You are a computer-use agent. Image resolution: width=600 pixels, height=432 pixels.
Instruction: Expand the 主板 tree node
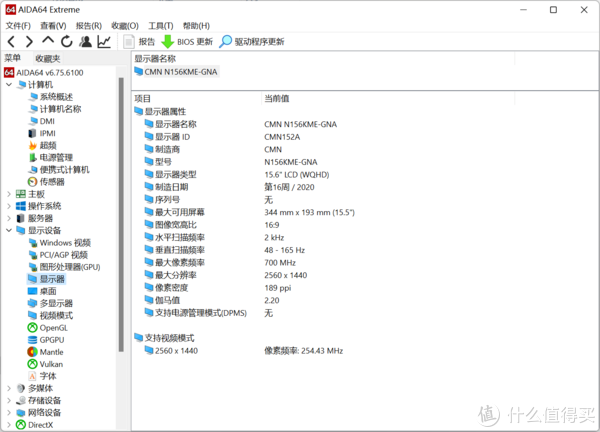(9, 194)
